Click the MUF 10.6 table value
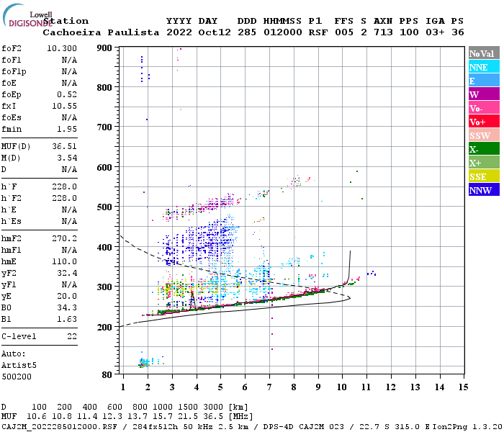The image size is (504, 432). [36, 417]
